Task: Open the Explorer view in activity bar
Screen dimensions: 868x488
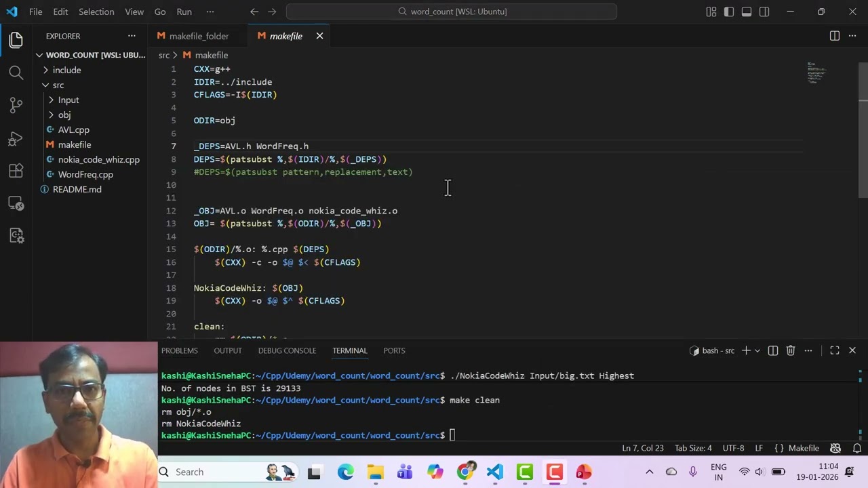Action: pos(16,40)
